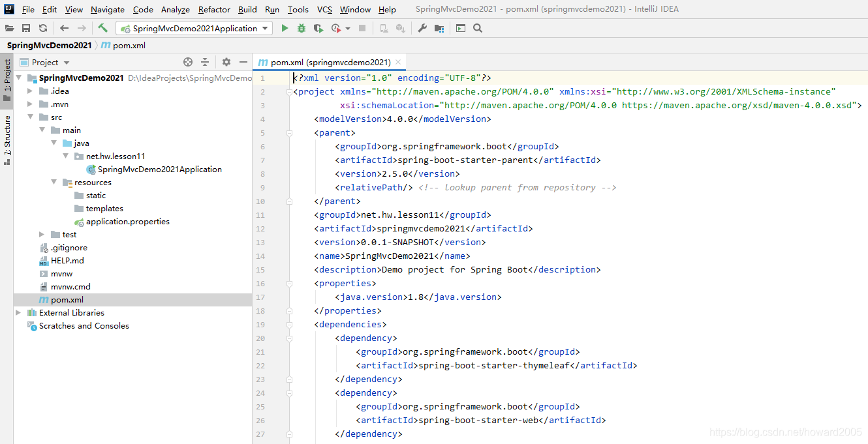Open Project panel gear options
Image resolution: width=868 pixels, height=444 pixels.
(226, 62)
